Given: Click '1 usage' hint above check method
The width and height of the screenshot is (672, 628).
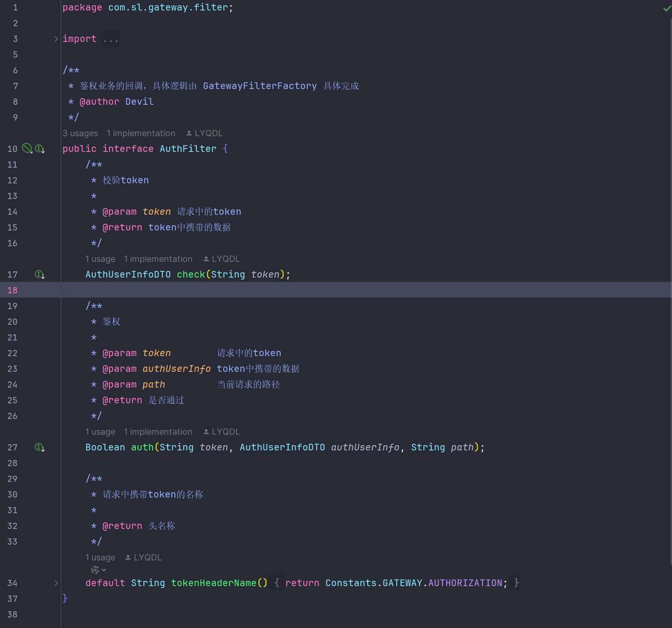Looking at the screenshot, I should (100, 259).
